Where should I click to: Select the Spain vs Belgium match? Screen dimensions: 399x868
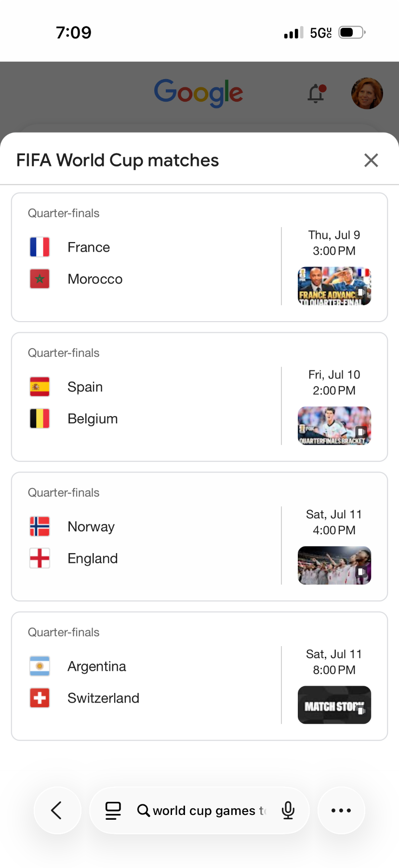199,397
